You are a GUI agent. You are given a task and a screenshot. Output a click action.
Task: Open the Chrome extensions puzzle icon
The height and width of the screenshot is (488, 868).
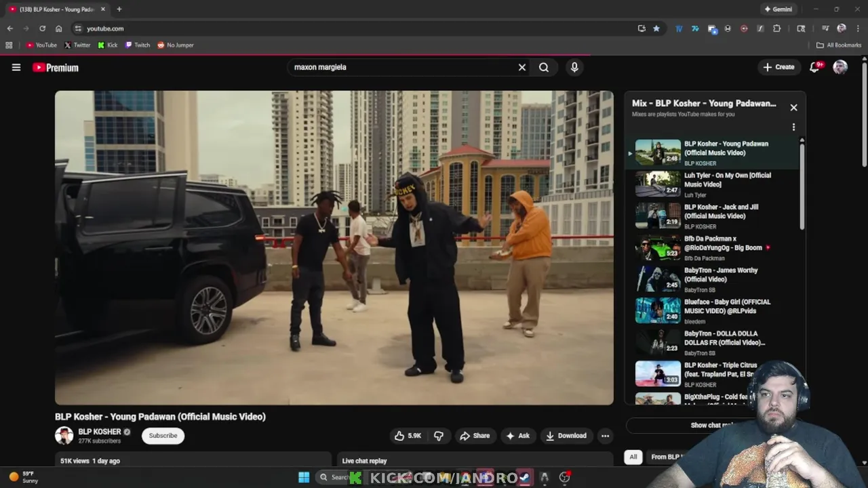776,28
